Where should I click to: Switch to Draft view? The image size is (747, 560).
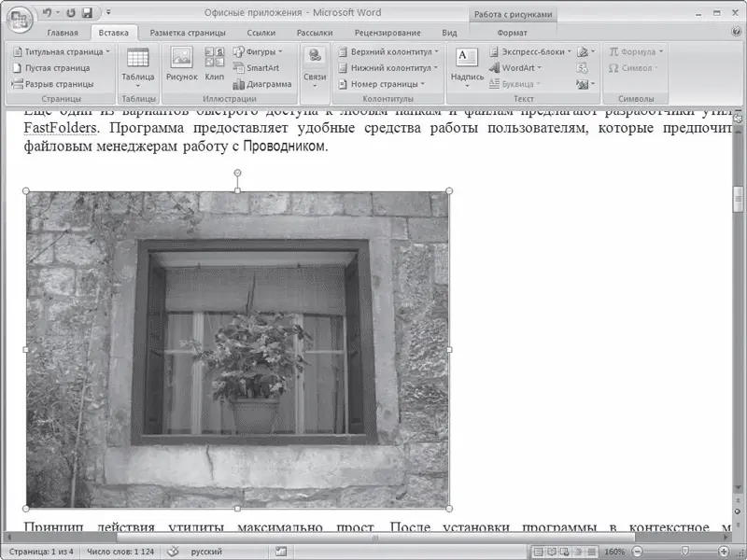[x=592, y=552]
